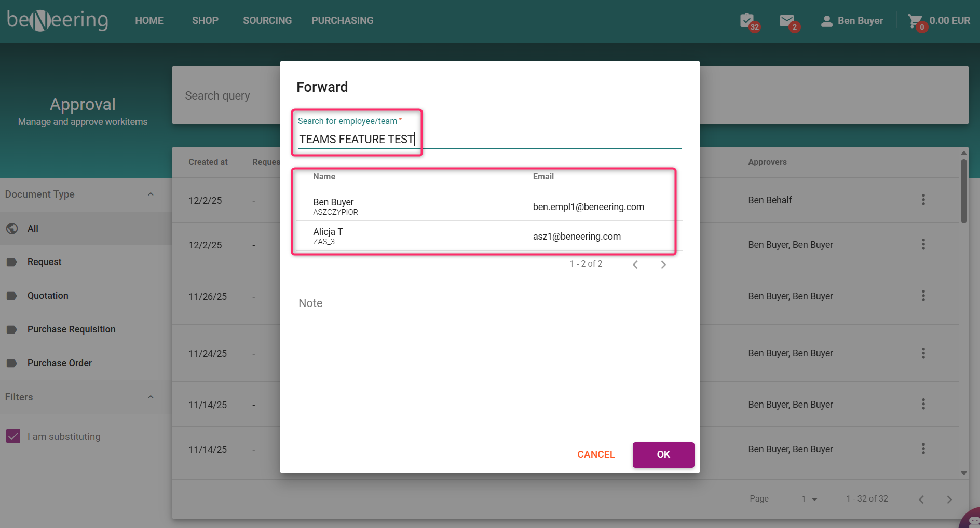Open the messages envelope icon
Viewport: 980px width, 528px height.
787,21
